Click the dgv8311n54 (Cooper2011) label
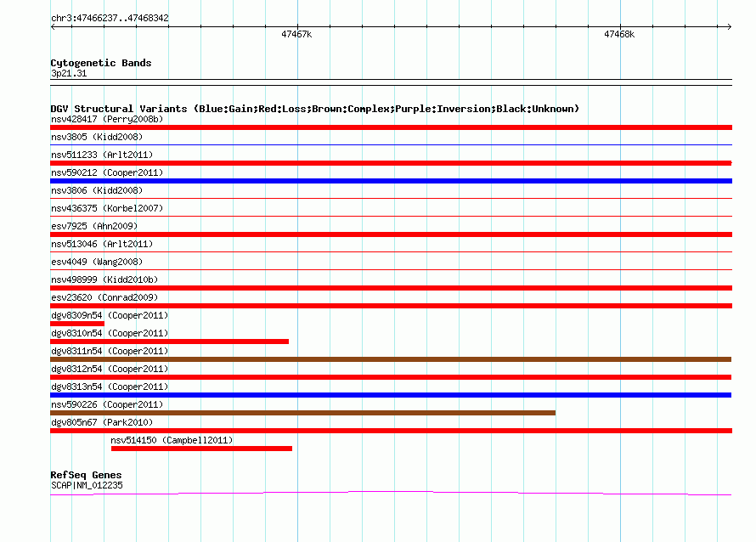This screenshot has width=756, height=542. point(110,351)
